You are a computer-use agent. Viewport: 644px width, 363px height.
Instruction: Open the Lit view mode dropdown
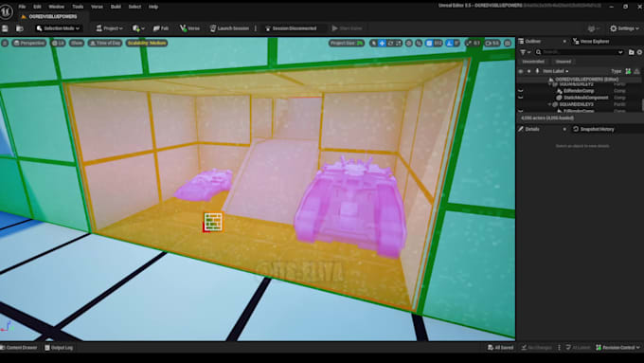[58, 43]
